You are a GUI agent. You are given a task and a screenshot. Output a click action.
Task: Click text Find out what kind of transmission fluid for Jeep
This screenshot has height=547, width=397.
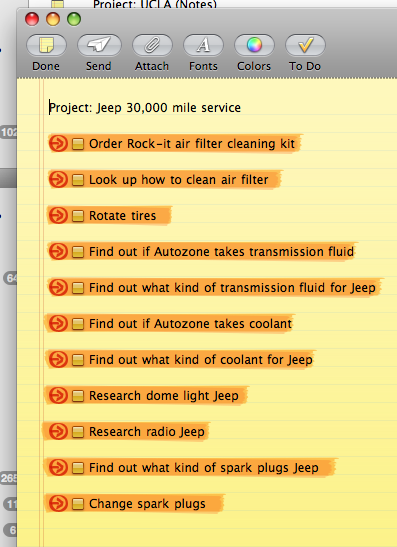point(232,288)
